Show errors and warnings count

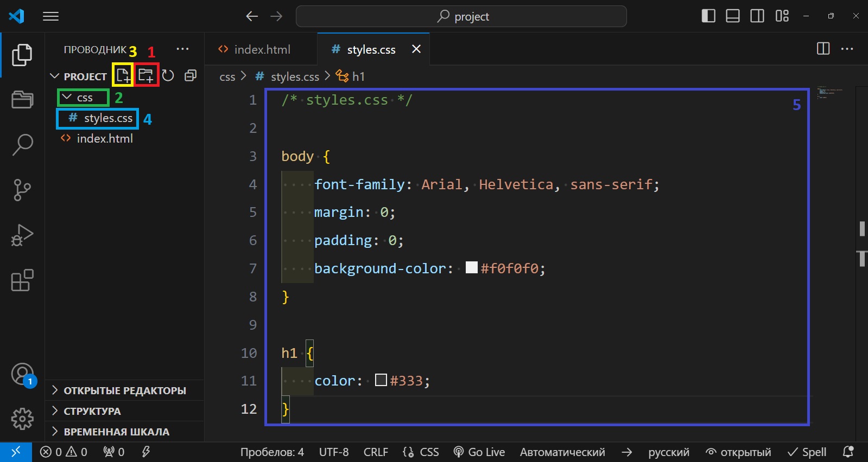tap(64, 452)
